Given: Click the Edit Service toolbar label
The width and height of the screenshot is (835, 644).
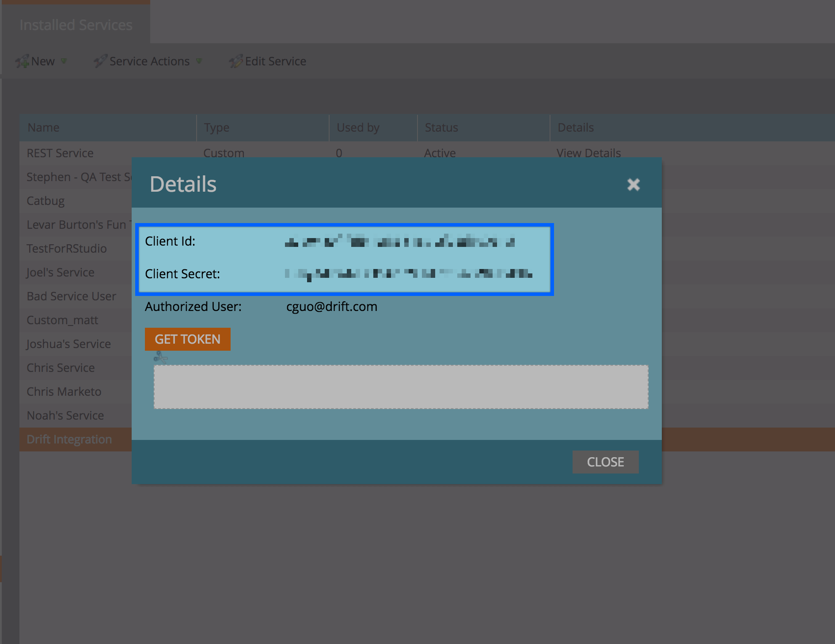Looking at the screenshot, I should (x=276, y=61).
